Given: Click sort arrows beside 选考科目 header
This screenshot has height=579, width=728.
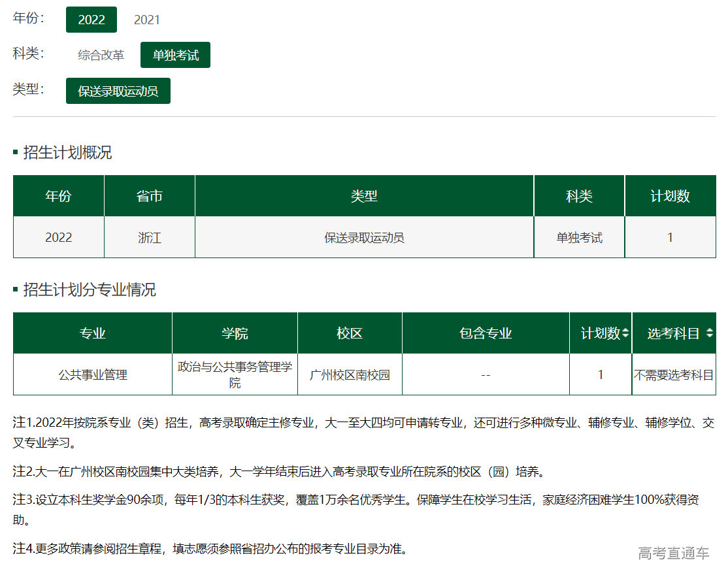Looking at the screenshot, I should point(710,333).
